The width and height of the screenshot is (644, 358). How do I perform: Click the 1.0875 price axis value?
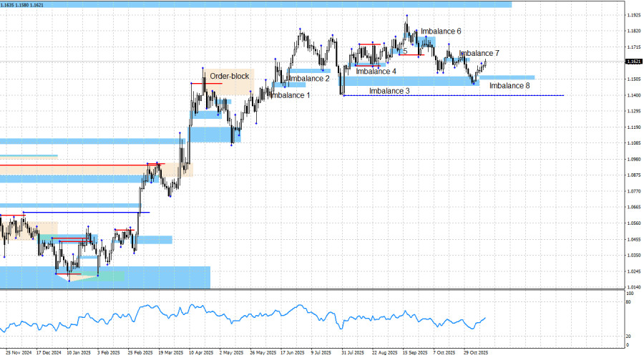[x=634, y=175]
